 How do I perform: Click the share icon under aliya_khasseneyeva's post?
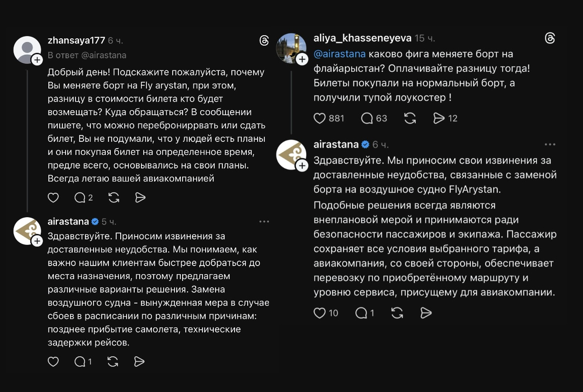tap(438, 118)
